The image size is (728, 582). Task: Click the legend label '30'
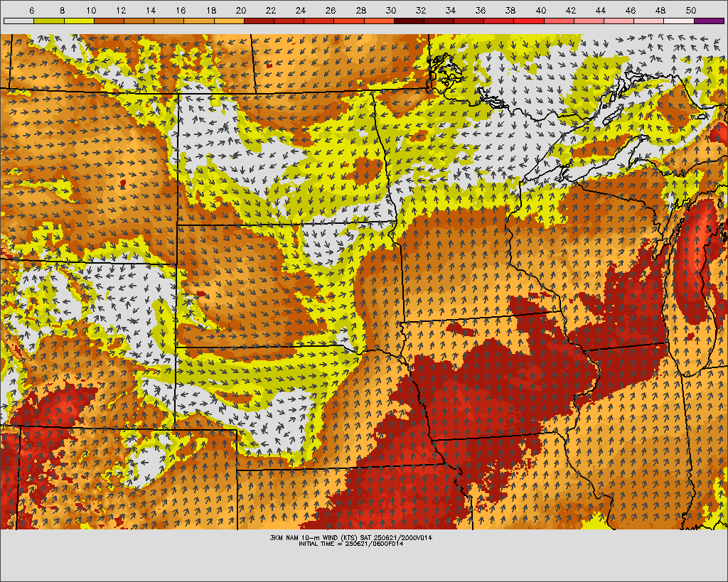(x=391, y=10)
